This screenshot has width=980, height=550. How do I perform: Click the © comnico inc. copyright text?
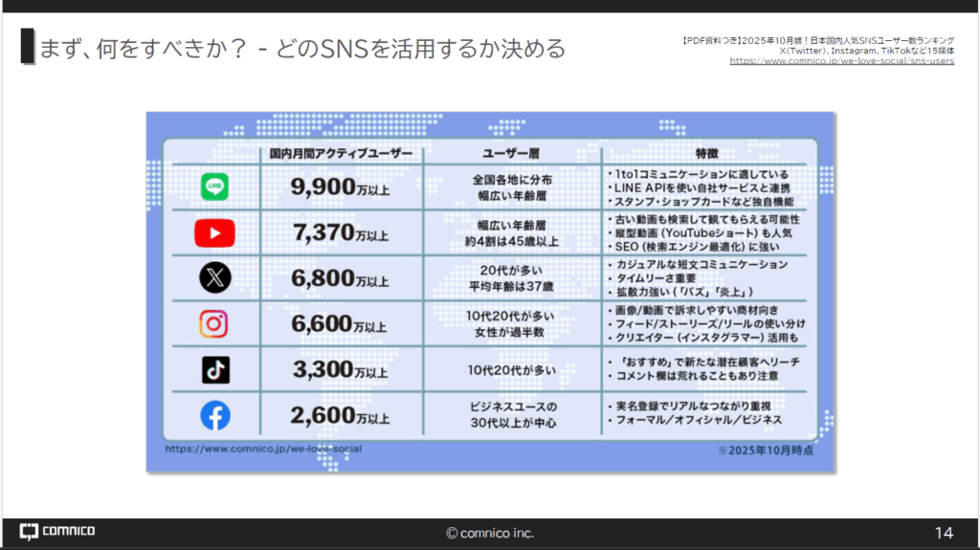(x=490, y=533)
